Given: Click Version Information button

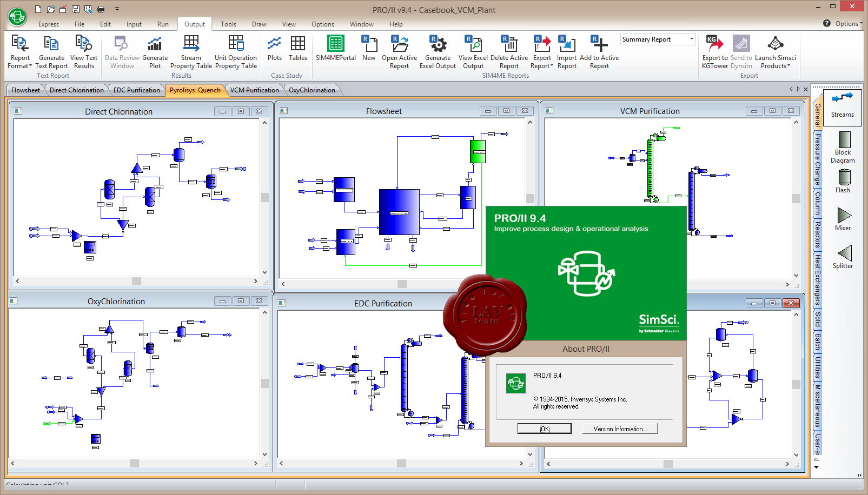Looking at the screenshot, I should tap(620, 429).
